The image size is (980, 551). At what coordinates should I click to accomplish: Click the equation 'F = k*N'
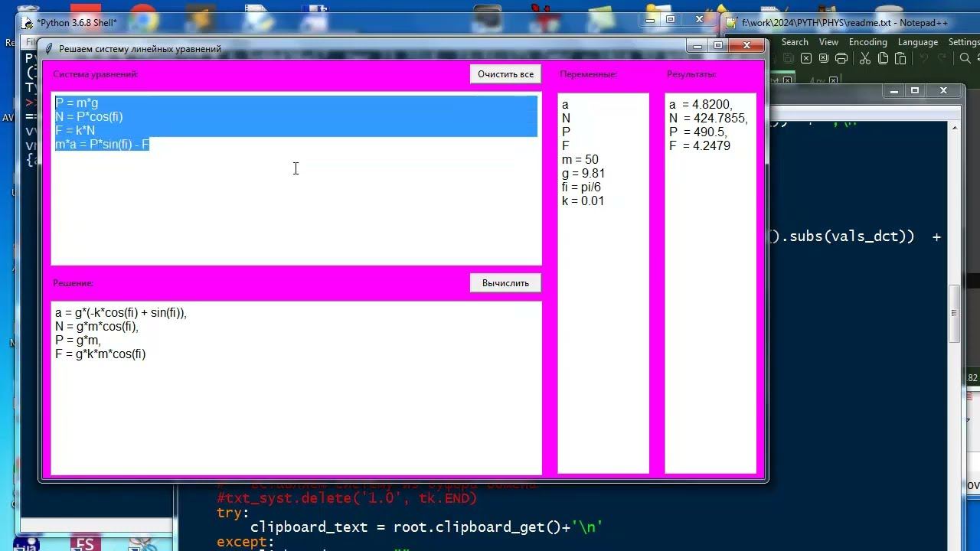point(75,130)
